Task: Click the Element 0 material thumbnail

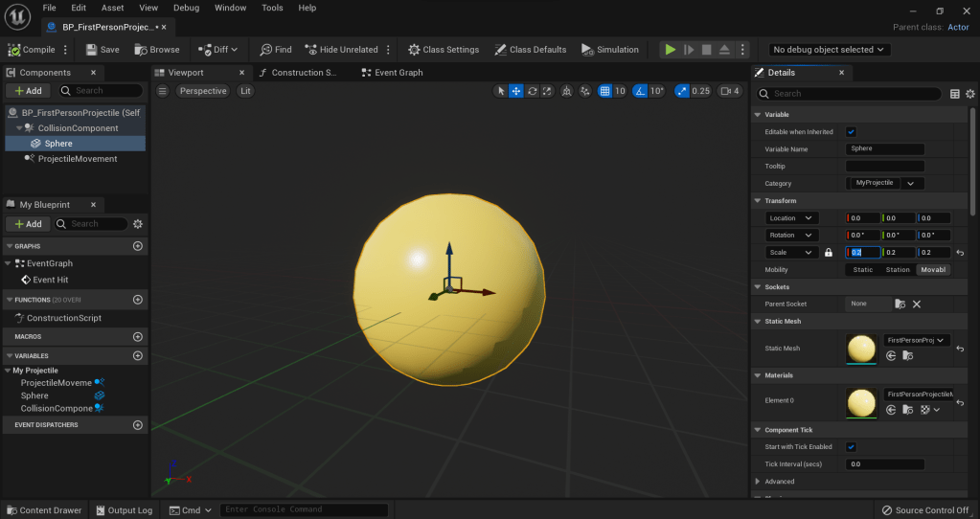Action: [861, 402]
